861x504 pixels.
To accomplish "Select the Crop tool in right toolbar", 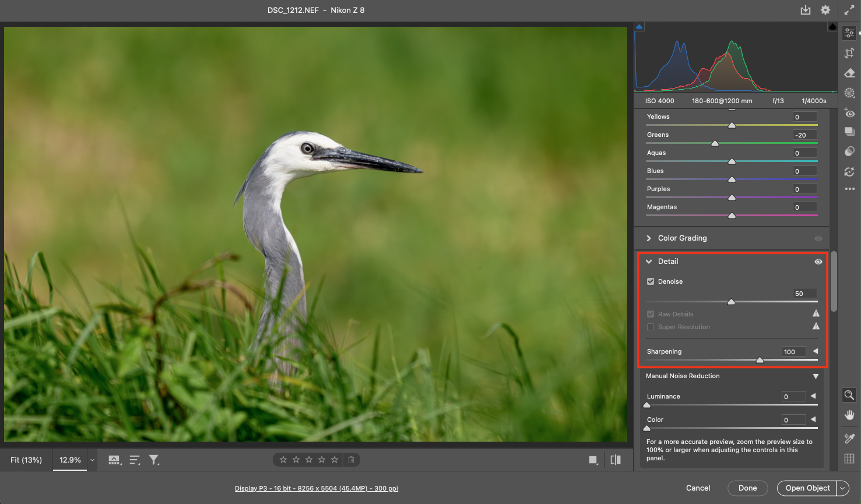I will (849, 53).
